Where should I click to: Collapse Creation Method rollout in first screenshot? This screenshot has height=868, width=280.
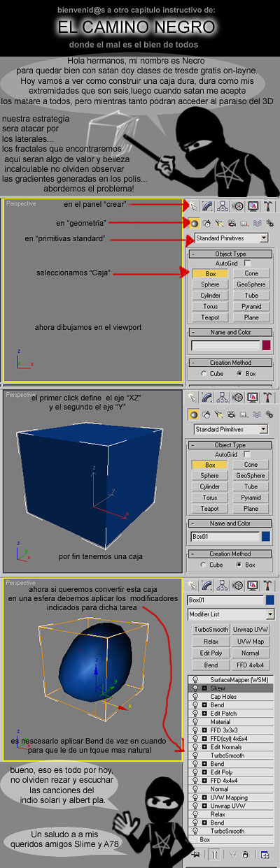pyautogui.click(x=231, y=363)
